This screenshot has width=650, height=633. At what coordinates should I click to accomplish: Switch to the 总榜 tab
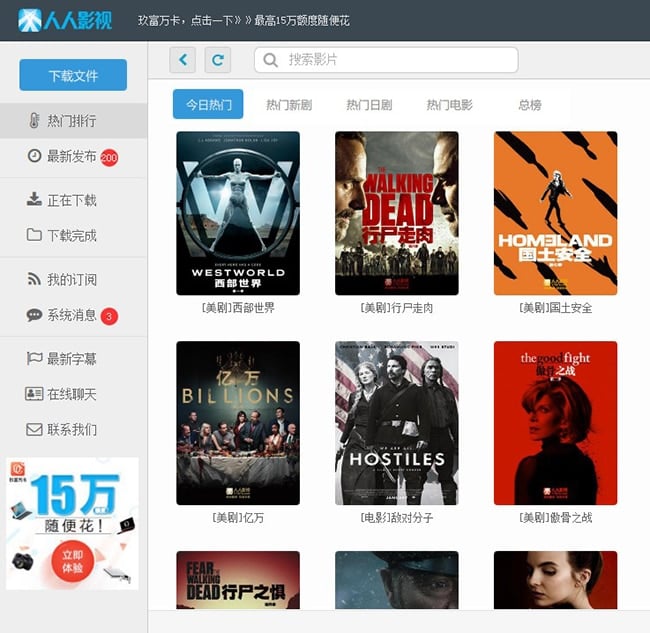click(x=530, y=105)
